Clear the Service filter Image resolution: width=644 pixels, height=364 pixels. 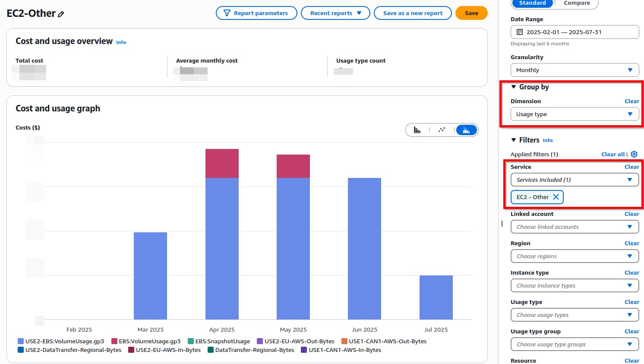(x=631, y=167)
